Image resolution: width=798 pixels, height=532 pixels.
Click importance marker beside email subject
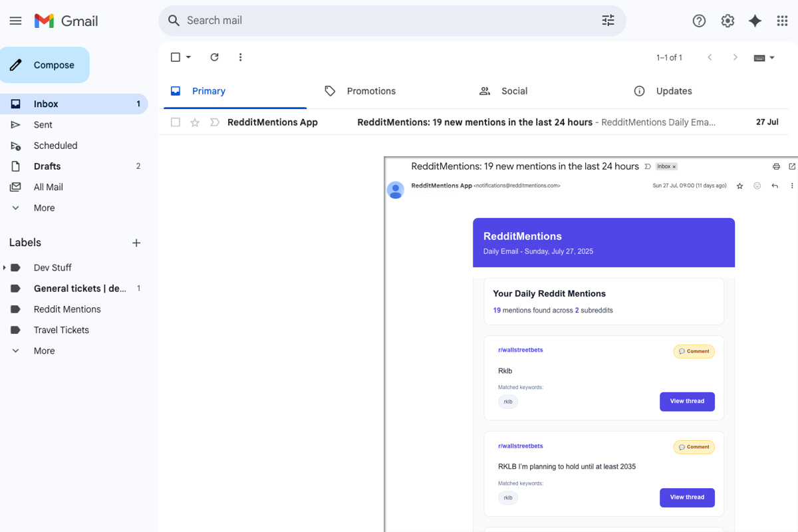click(x=647, y=166)
